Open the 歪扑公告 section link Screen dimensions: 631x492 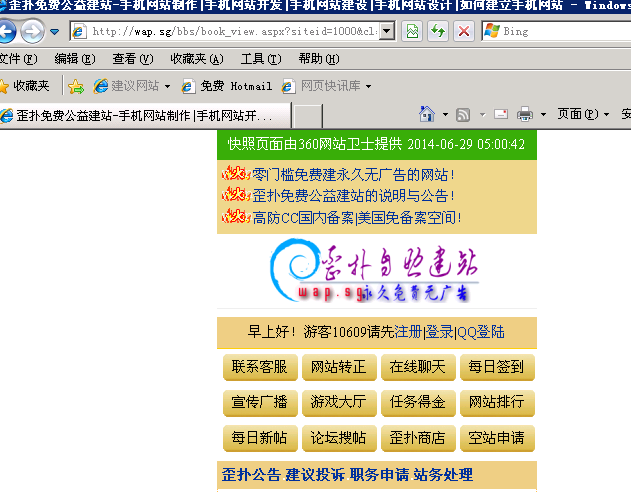pos(251,475)
